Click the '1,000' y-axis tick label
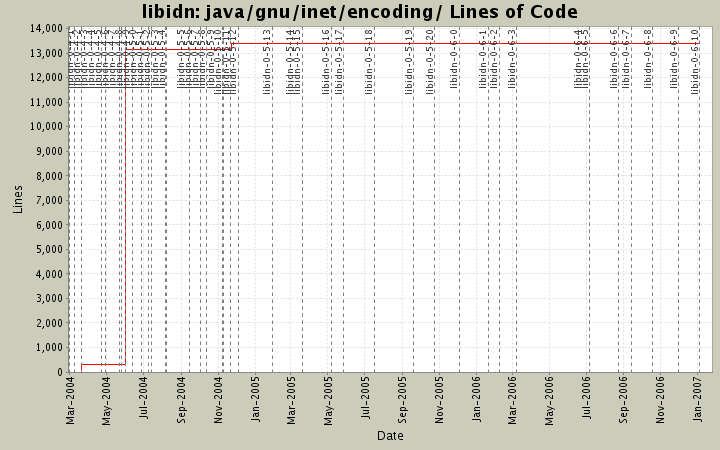This screenshot has width=720, height=450. point(49,347)
